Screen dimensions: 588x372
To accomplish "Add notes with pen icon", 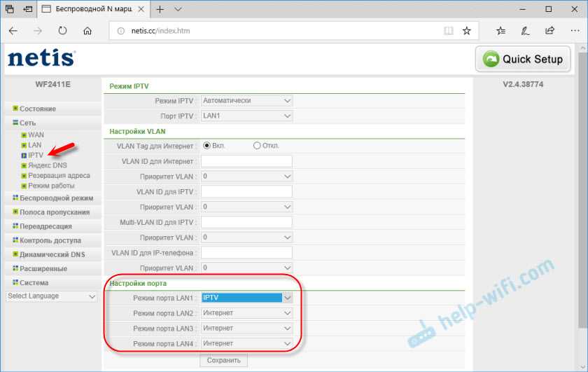I will (x=525, y=31).
